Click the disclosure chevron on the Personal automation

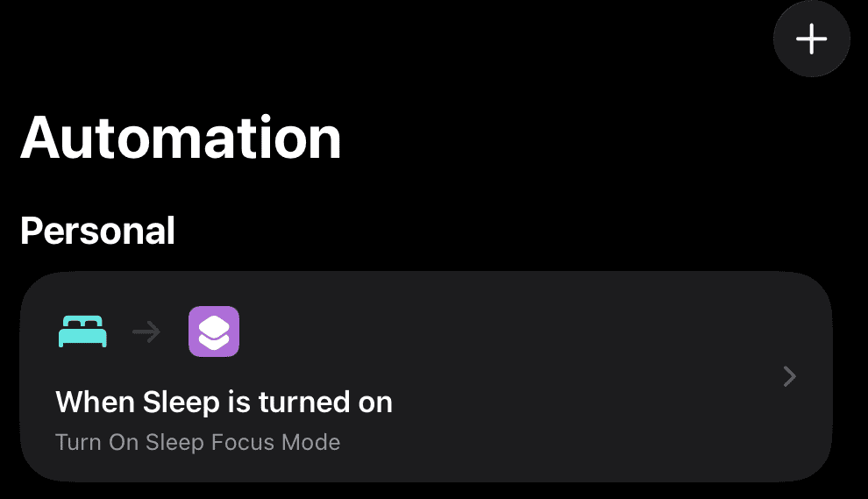pyautogui.click(x=790, y=376)
